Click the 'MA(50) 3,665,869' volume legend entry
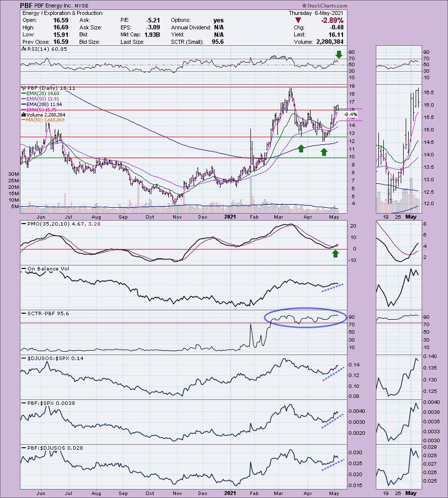This screenshot has width=448, height=498. click(45, 120)
